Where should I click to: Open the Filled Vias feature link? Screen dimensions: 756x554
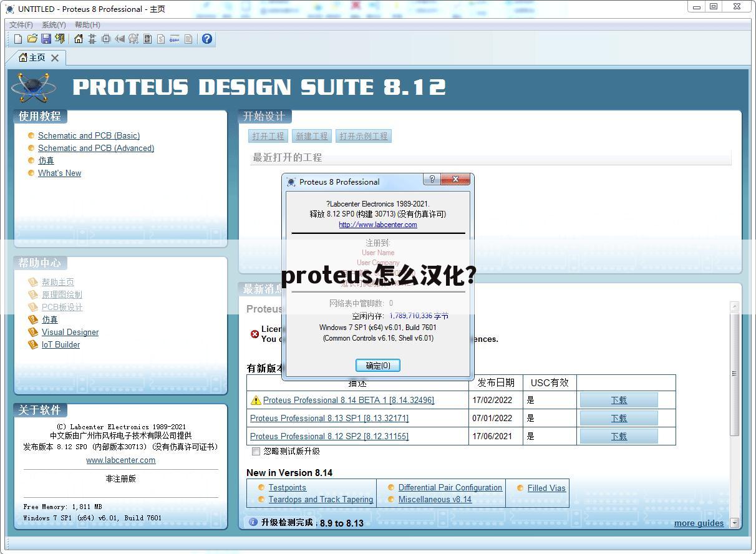(x=546, y=488)
